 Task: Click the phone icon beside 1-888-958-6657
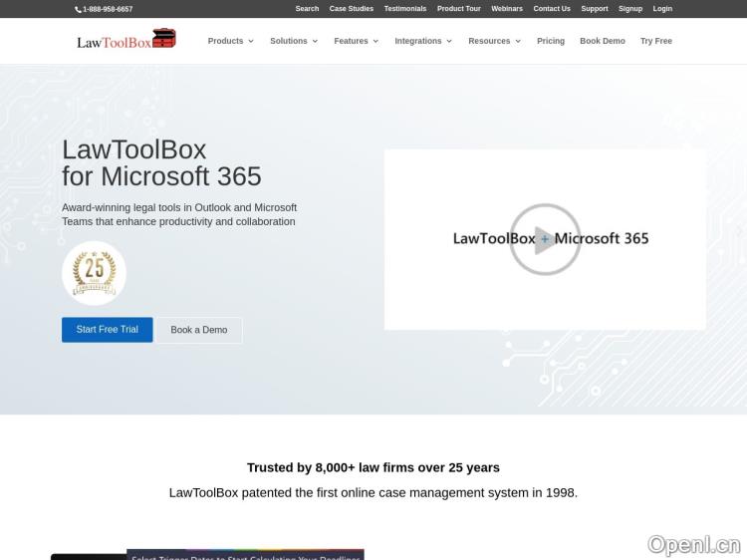coord(78,10)
